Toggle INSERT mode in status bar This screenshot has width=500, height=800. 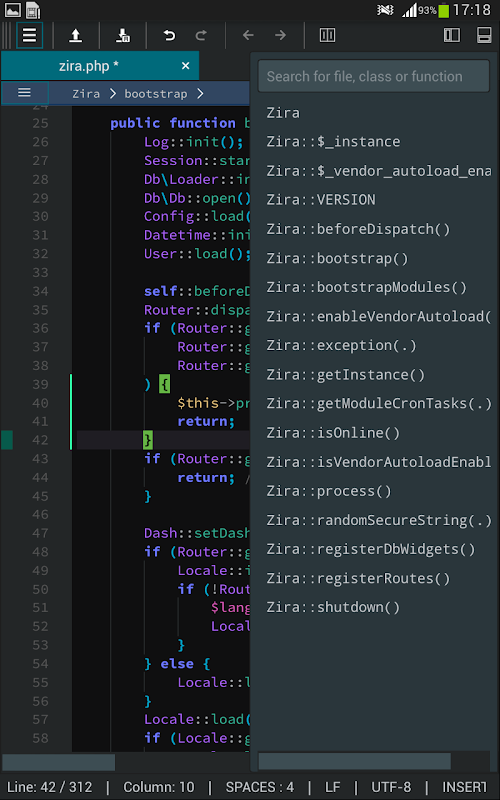(x=464, y=787)
